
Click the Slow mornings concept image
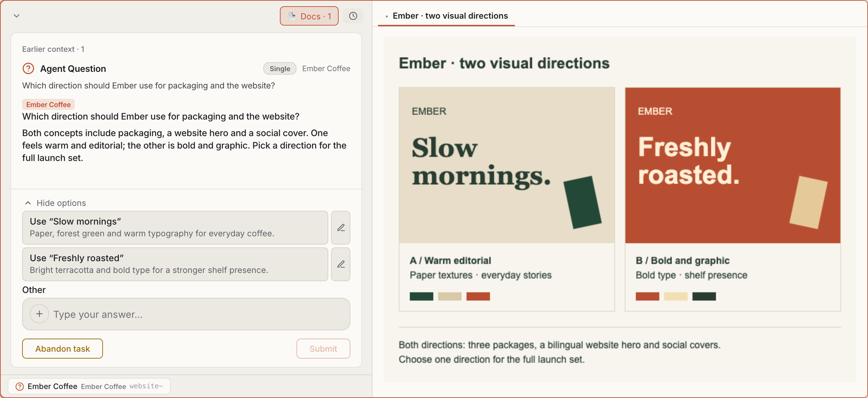click(x=507, y=165)
